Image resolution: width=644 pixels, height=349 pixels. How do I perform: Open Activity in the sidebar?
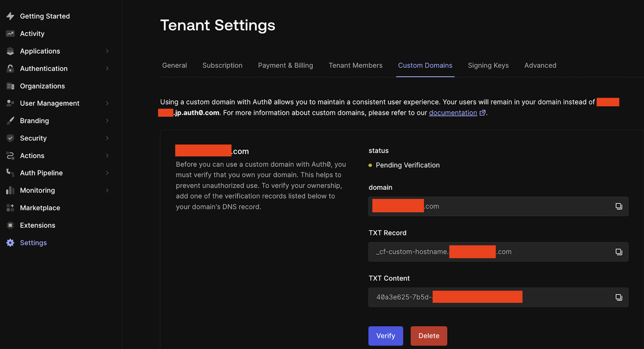32,34
